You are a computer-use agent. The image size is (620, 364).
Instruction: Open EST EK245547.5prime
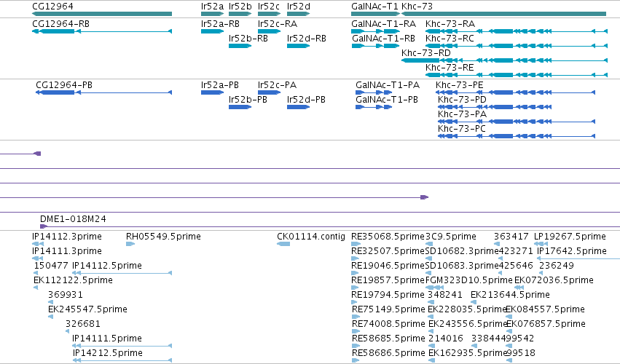coord(87,309)
